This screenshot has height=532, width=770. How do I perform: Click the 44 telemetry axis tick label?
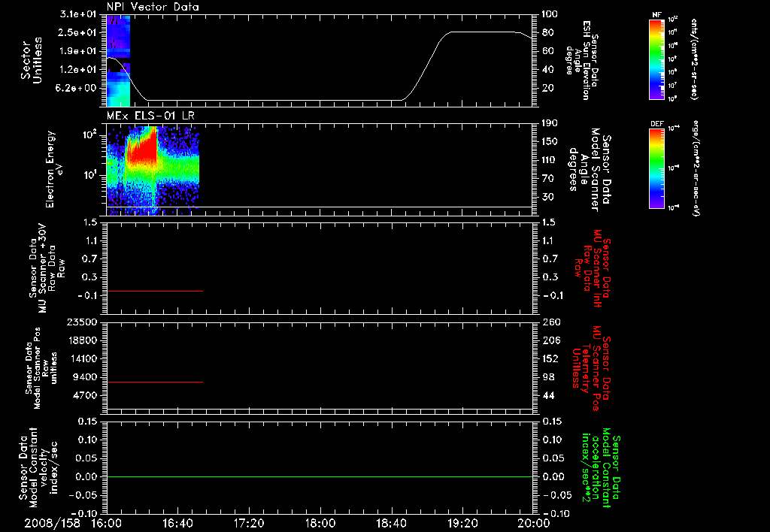[x=548, y=395]
